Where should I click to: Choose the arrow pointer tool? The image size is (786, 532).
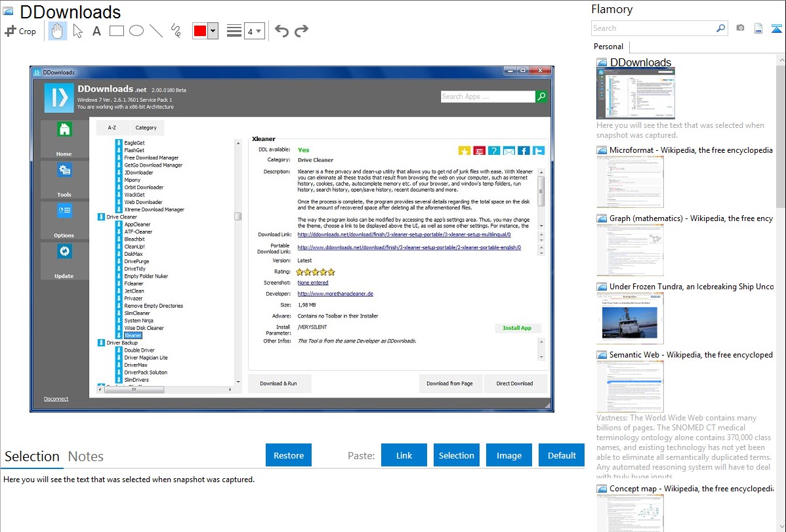pos(77,31)
